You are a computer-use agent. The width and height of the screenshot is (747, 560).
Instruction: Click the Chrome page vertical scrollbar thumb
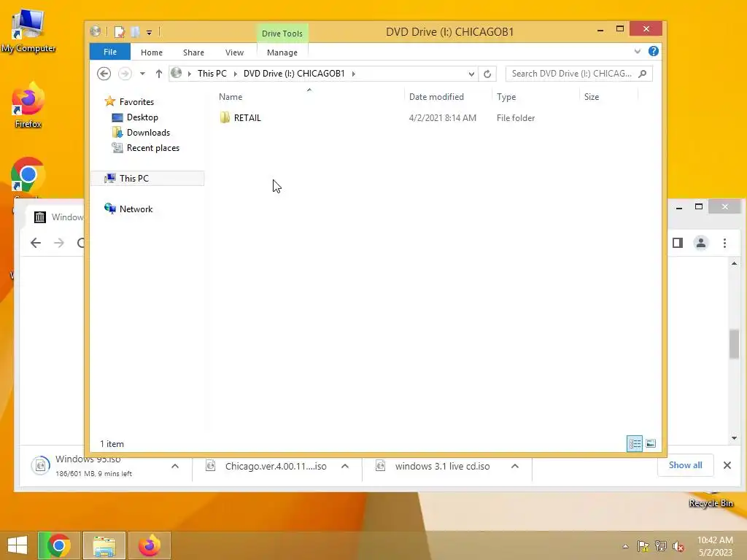pyautogui.click(x=734, y=344)
